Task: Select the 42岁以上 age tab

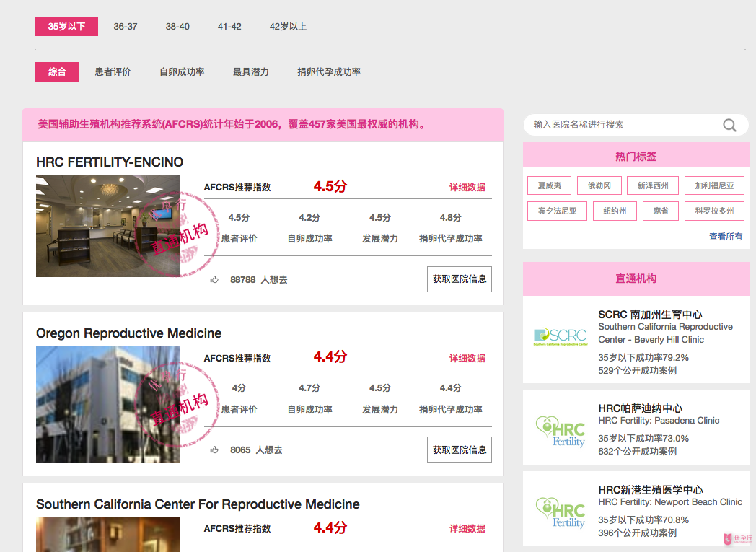Action: tap(288, 27)
